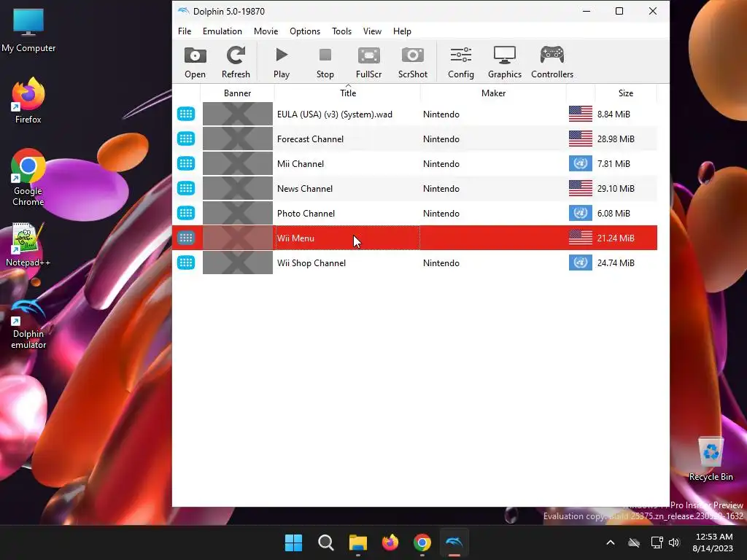This screenshot has width=747, height=560.
Task: Open File Explorer from taskbar
Action: point(357,542)
